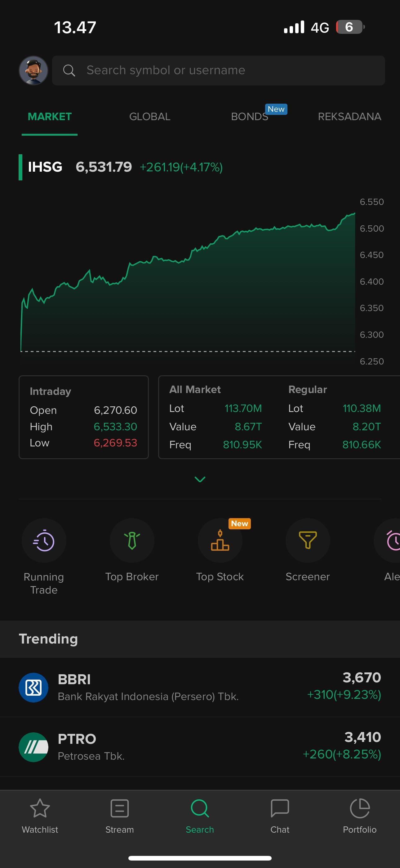Tap the New badge on BONDS tab

click(x=276, y=109)
